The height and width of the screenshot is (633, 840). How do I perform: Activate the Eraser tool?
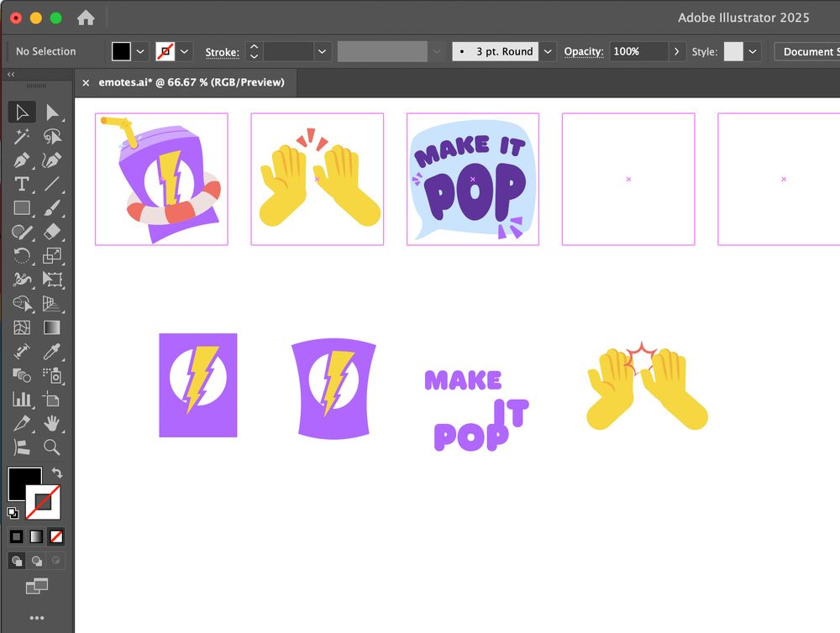(52, 232)
